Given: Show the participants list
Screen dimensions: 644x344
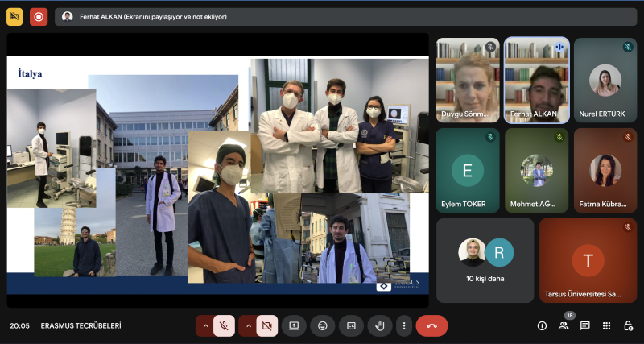Looking at the screenshot, I should point(563,325).
